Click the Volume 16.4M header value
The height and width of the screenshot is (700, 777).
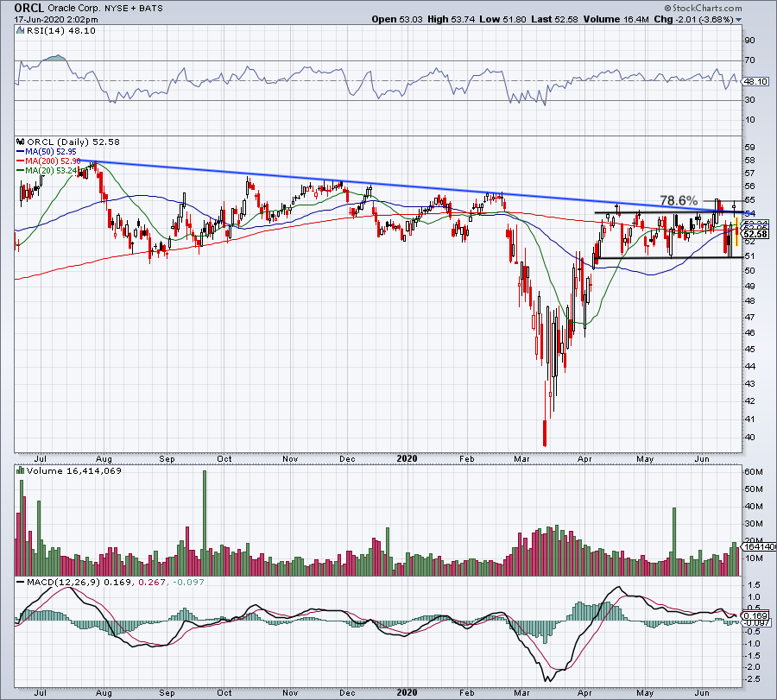[x=616, y=19]
